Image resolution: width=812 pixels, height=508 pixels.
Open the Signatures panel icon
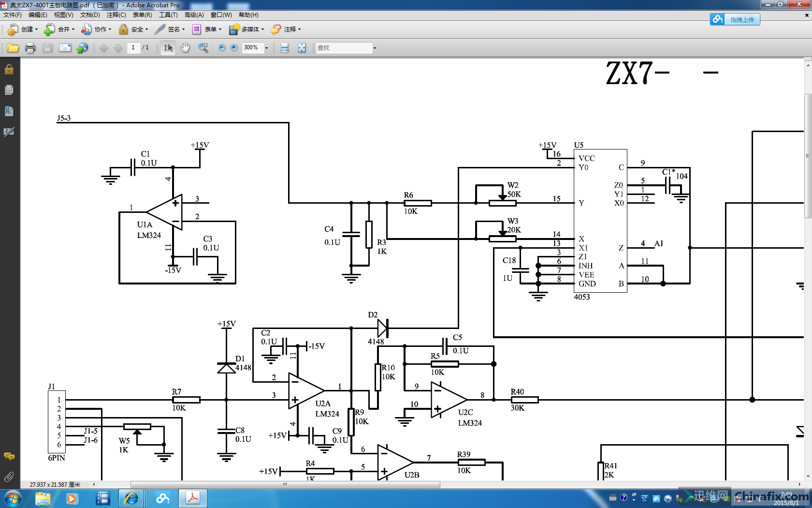click(x=9, y=132)
